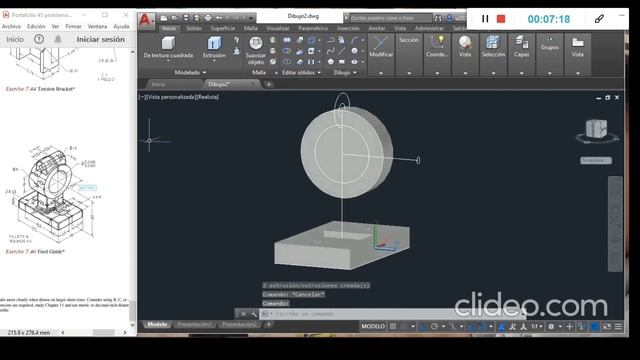Click the Suavizar objeto tool
The height and width of the screenshot is (360, 640).
pyautogui.click(x=256, y=50)
